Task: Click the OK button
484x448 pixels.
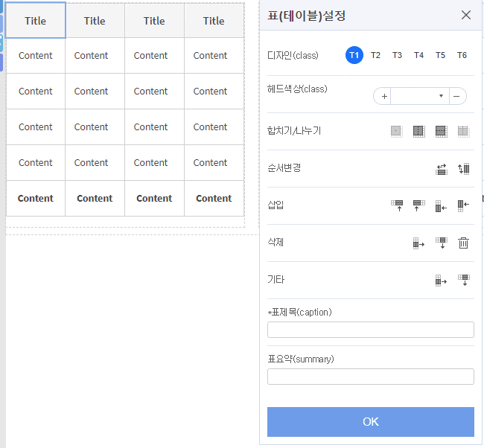Action: click(370, 421)
